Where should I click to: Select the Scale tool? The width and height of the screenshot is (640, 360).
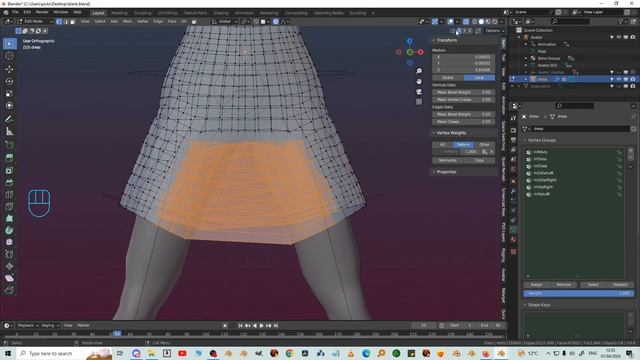[x=9, y=93]
